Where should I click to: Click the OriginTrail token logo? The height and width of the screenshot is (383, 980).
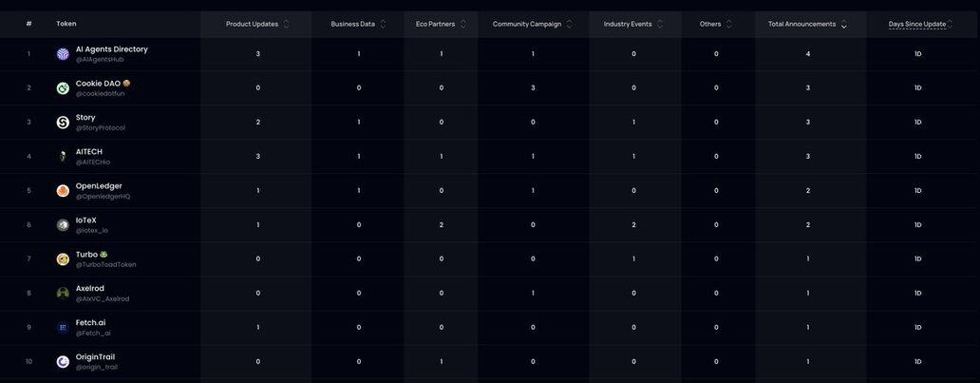click(63, 362)
